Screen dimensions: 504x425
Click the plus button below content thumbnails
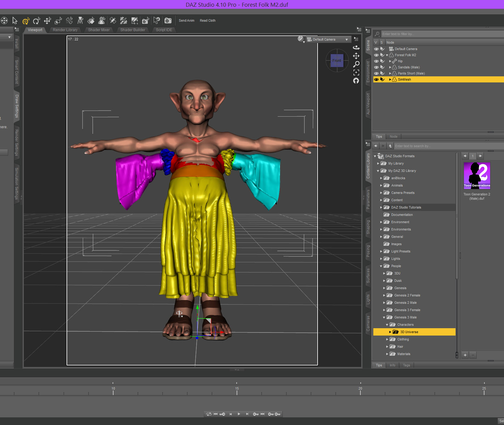coord(465,355)
